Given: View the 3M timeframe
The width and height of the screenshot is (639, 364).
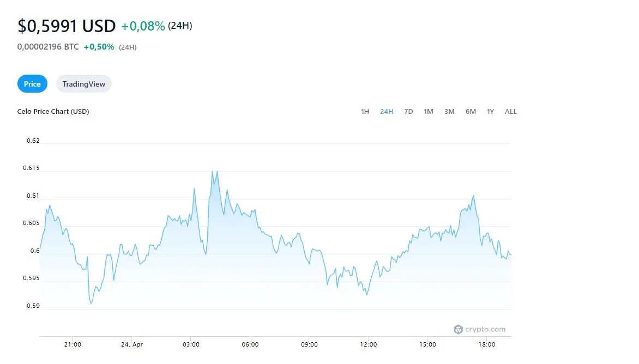Looking at the screenshot, I should [x=449, y=111].
